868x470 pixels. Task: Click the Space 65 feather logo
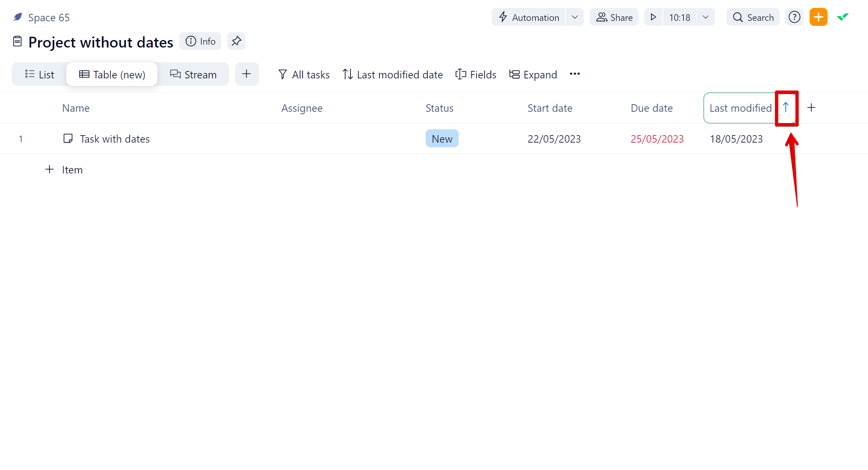(18, 17)
